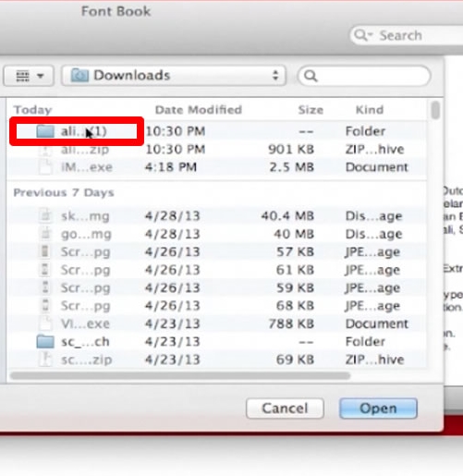Image resolution: width=463 pixels, height=476 pixels.
Task: Click the sc....zip file name
Action: pos(86,360)
